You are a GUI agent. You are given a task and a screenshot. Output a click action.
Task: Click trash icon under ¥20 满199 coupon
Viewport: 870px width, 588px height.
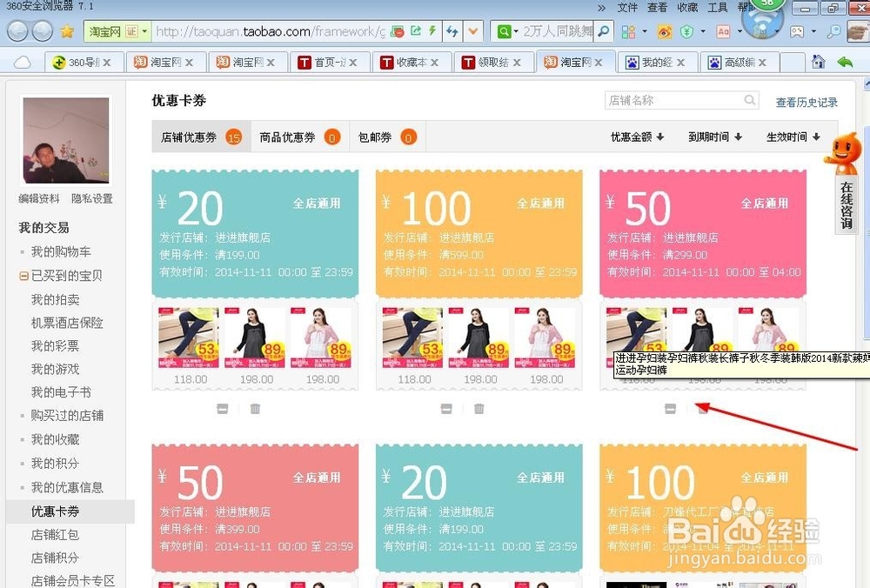click(255, 409)
